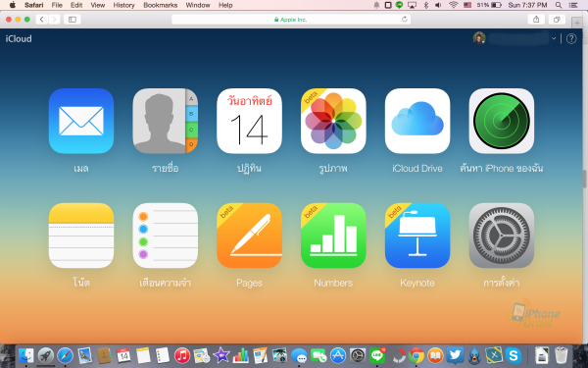Open the View menu
The width and height of the screenshot is (588, 368).
coord(97,5)
